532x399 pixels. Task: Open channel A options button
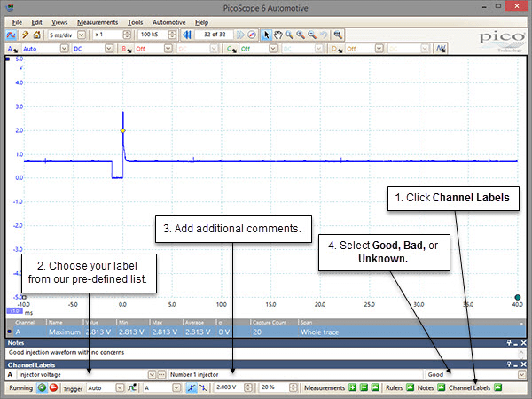coord(13,49)
